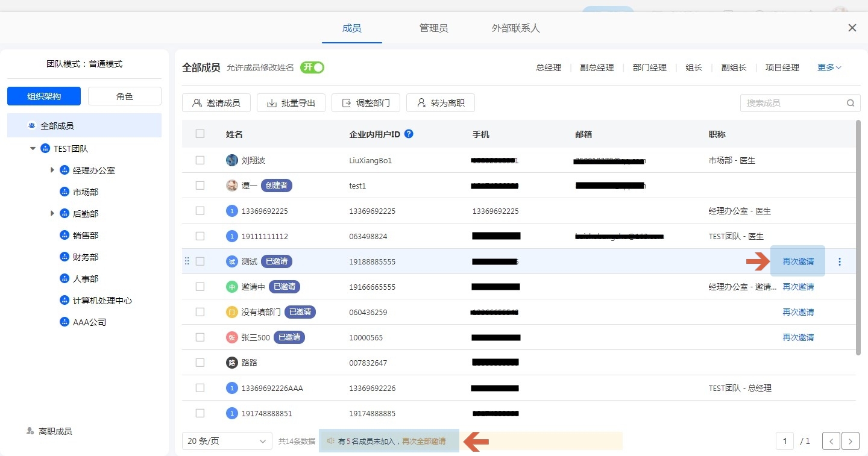This screenshot has width=868, height=456.
Task: Click 再次全部邀请 link in notice bar
Action: pos(424,441)
